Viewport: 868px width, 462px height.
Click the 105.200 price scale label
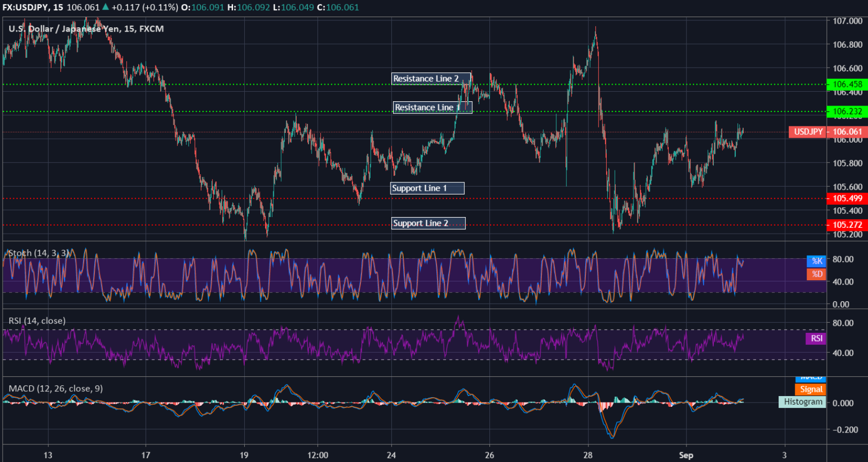[847, 234]
